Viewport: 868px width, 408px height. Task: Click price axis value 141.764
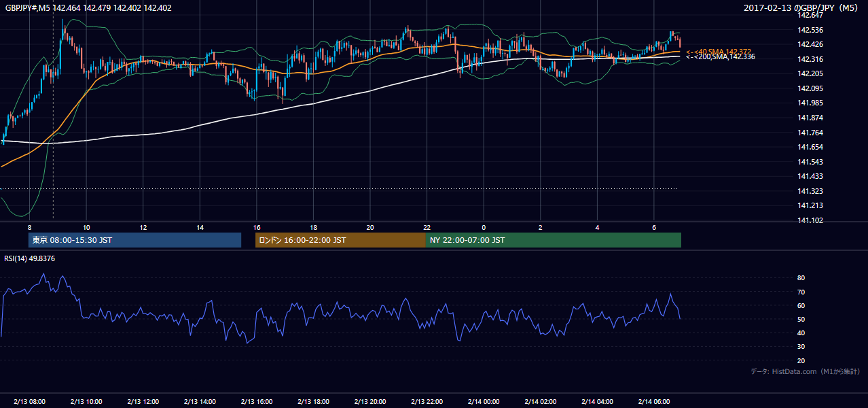(x=810, y=133)
